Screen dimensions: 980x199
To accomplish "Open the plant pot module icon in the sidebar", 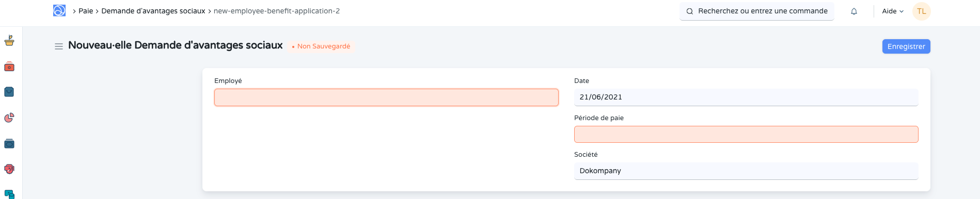I will (x=9, y=41).
